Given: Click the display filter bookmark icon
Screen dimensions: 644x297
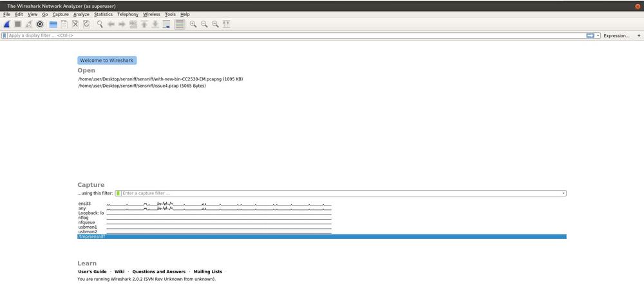Looking at the screenshot, I should point(5,35).
